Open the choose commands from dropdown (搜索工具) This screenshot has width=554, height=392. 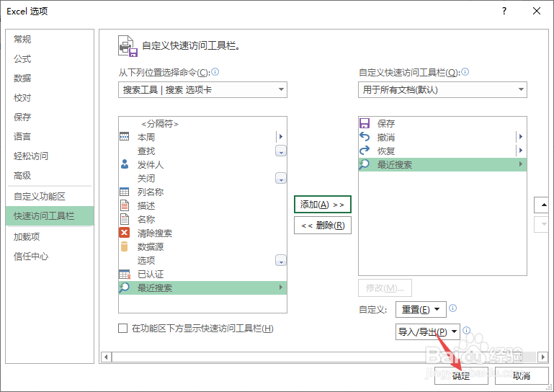coord(202,90)
